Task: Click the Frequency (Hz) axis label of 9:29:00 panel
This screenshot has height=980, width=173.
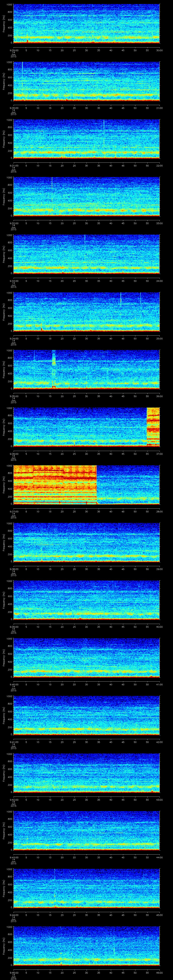Action: 4,24
